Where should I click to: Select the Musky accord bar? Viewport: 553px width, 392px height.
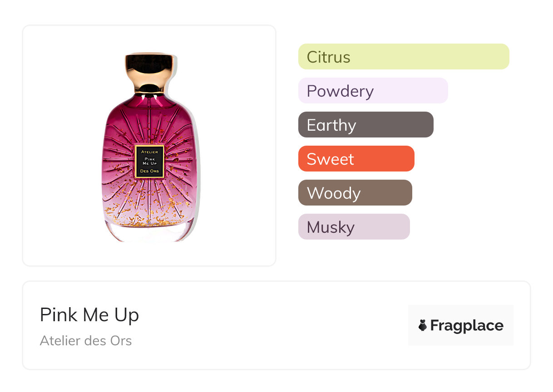click(x=354, y=227)
